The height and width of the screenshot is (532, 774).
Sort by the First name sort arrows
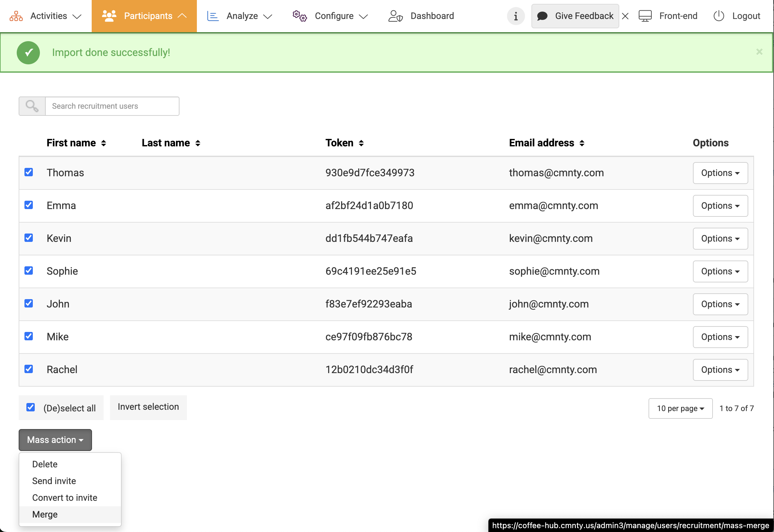point(104,143)
